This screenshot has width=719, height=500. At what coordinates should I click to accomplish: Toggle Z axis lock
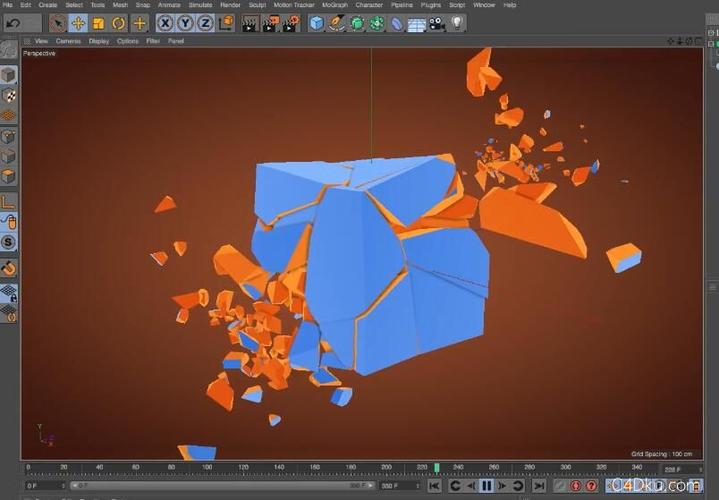(205, 23)
